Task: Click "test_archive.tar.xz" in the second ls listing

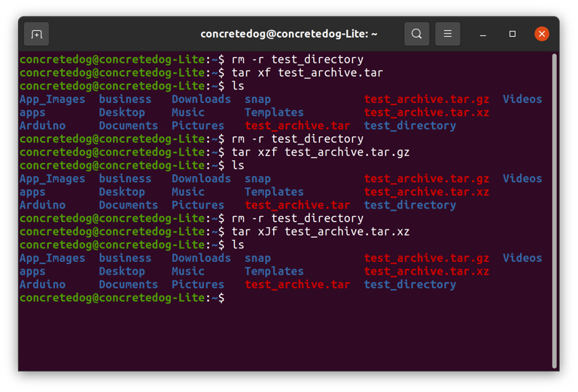Action: pyautogui.click(x=426, y=192)
